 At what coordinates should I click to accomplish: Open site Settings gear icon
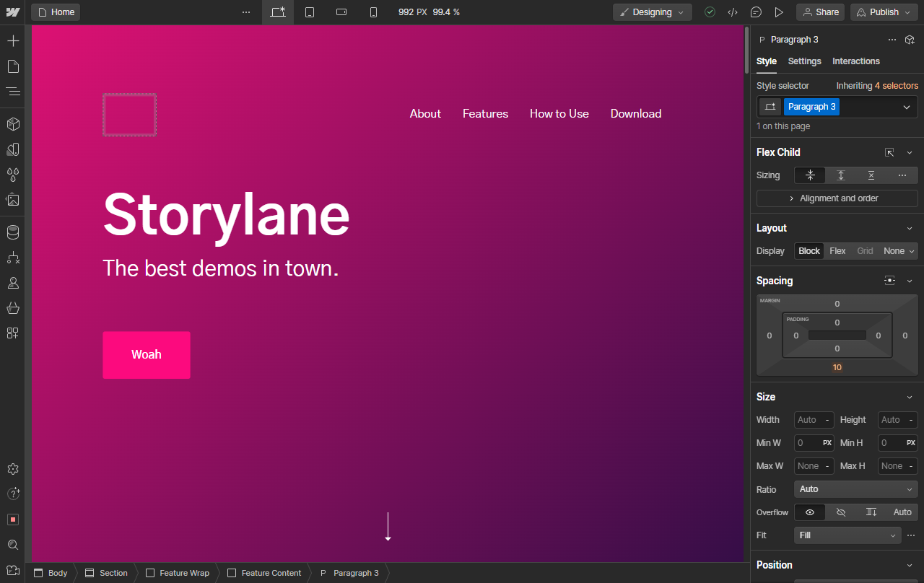[13, 469]
